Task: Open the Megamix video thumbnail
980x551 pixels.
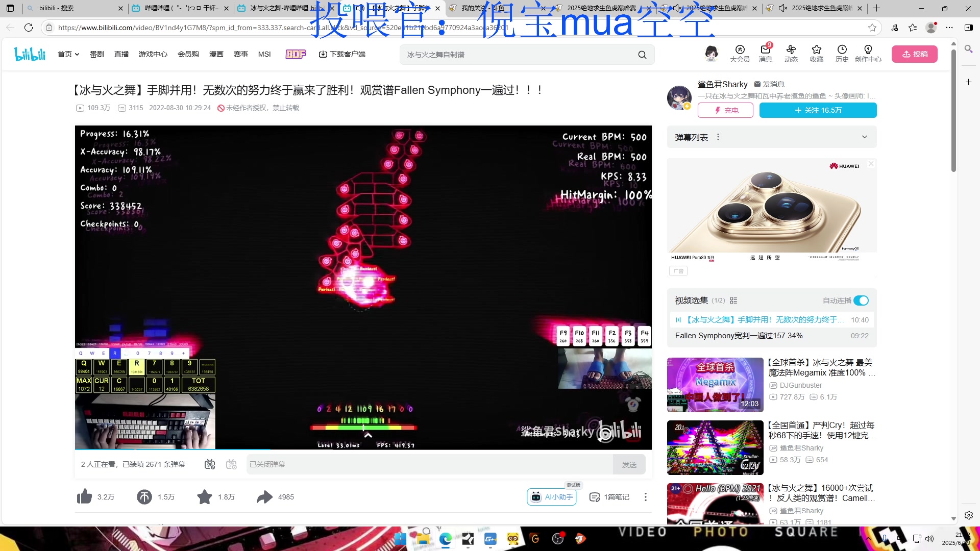Action: [715, 385]
